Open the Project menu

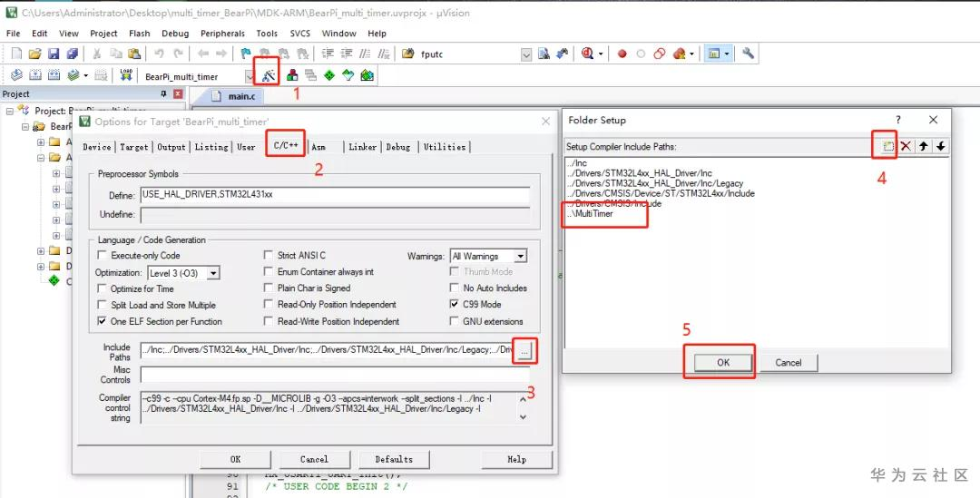(103, 34)
